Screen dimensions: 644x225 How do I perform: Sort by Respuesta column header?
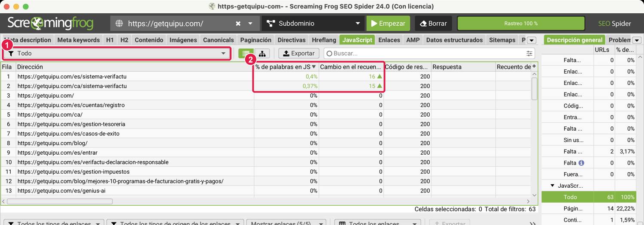click(x=463, y=67)
